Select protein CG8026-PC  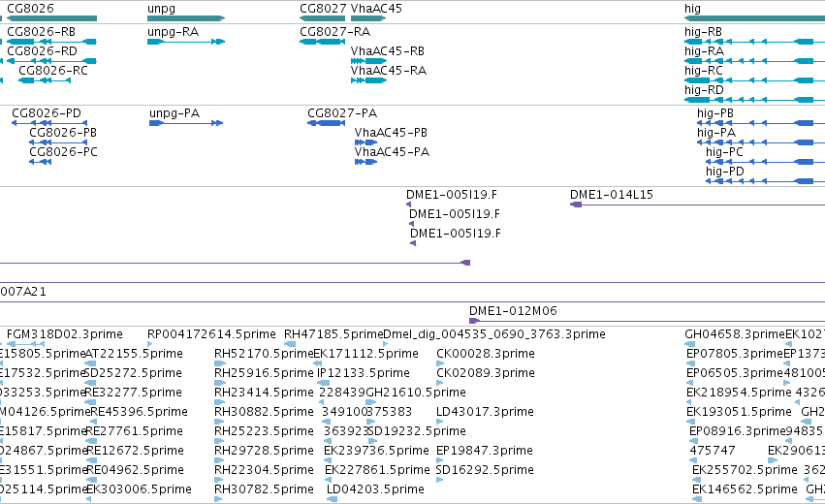pyautogui.click(x=40, y=162)
